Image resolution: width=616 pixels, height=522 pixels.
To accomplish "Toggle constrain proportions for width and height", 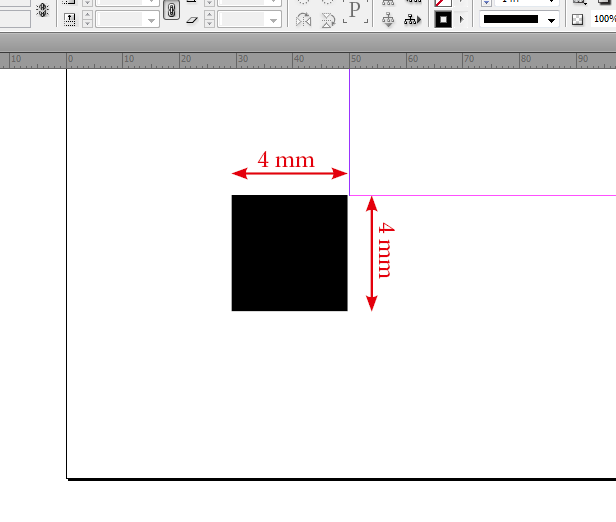I will [42, 9].
